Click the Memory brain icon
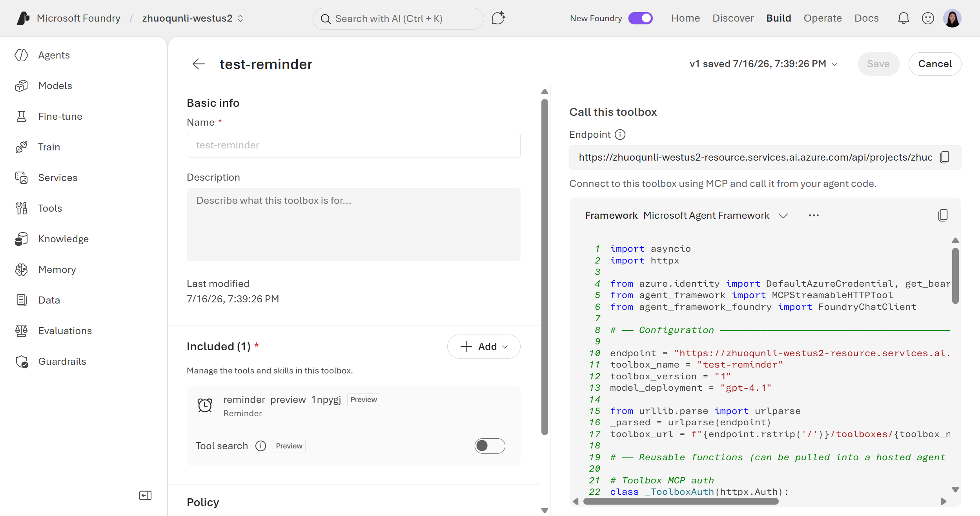980x516 pixels. tap(22, 270)
